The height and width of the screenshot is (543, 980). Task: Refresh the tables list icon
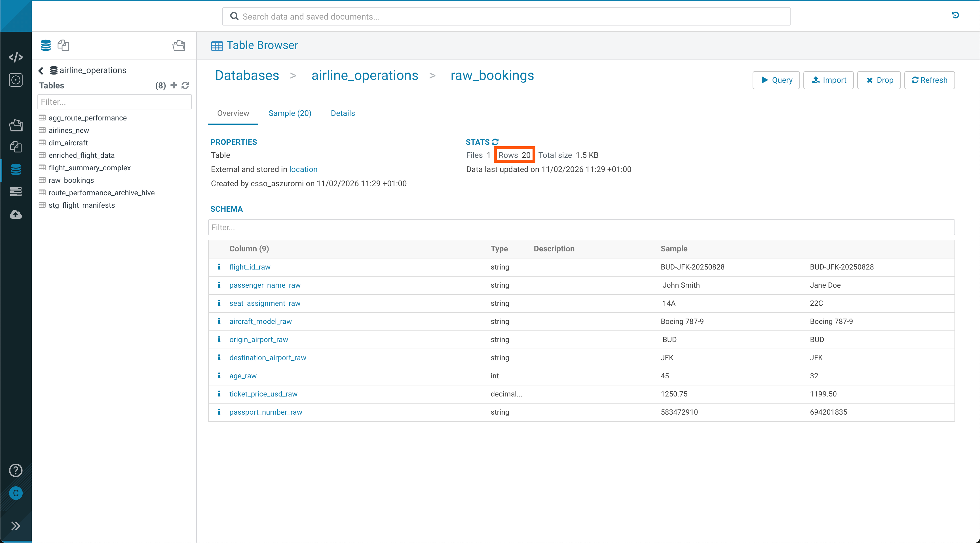point(185,85)
